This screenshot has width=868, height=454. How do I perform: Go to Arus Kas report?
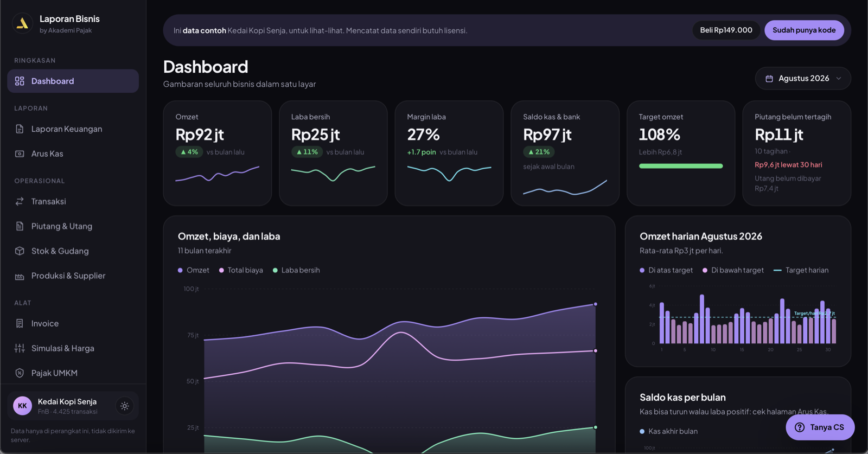click(73, 154)
